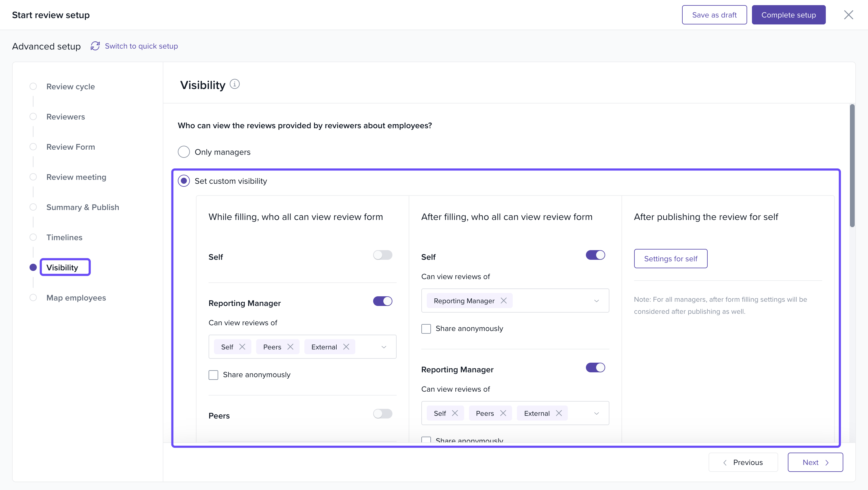Click the sync icon beside Switch to quick setup
868x490 pixels.
95,46
